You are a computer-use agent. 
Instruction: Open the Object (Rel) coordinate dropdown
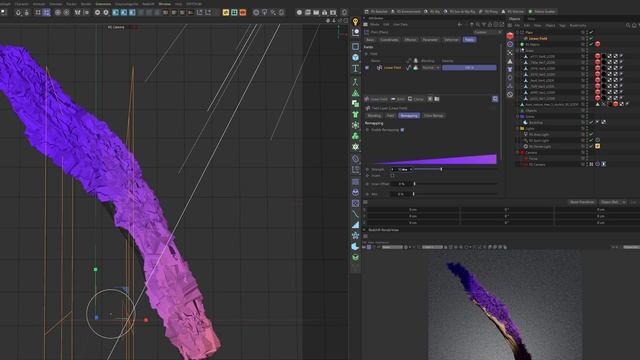click(x=612, y=202)
